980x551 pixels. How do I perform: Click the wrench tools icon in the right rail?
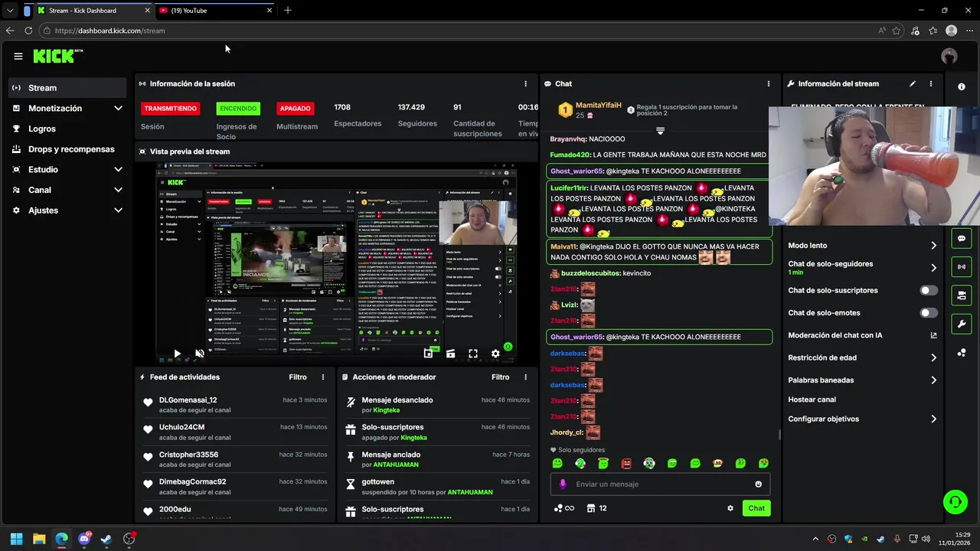962,324
